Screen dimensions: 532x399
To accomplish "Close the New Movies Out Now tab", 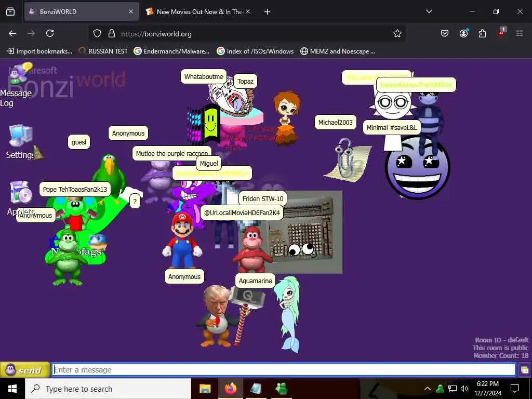I will tap(248, 11).
